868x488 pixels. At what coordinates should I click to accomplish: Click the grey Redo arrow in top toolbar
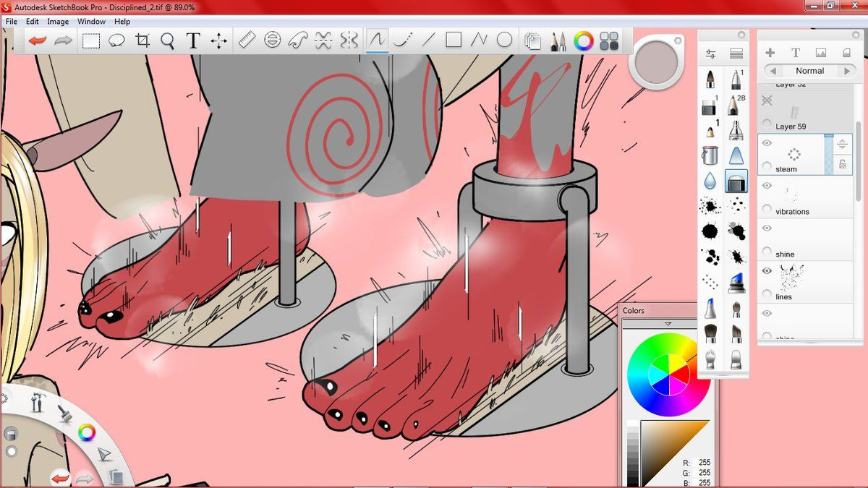point(63,40)
